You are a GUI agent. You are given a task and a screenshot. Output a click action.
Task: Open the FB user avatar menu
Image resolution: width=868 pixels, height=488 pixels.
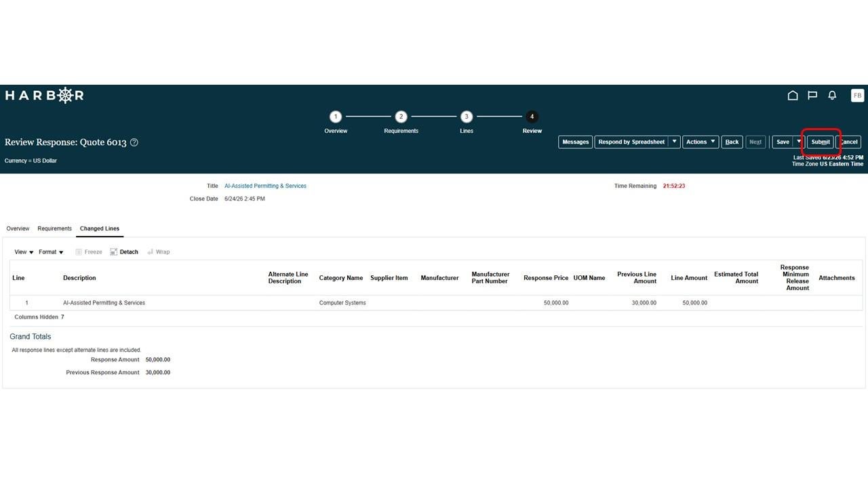[857, 96]
